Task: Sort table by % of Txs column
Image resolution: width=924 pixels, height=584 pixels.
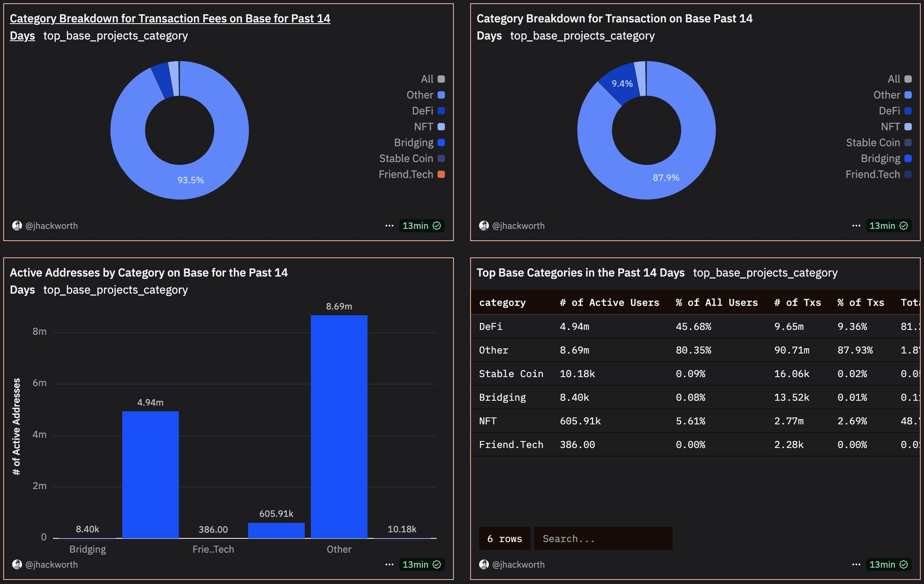Action: point(860,303)
